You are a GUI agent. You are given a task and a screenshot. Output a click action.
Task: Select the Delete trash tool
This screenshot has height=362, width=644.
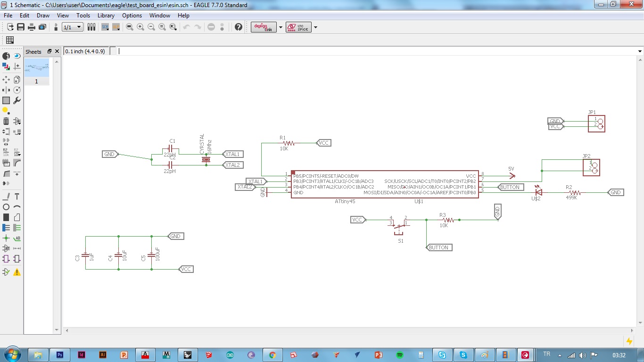6,121
